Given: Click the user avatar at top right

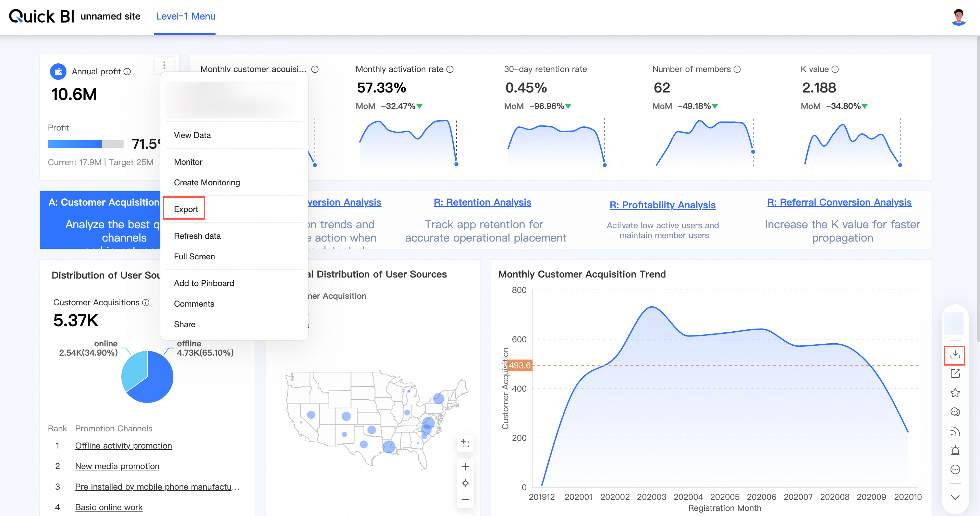Looking at the screenshot, I should (x=958, y=17).
